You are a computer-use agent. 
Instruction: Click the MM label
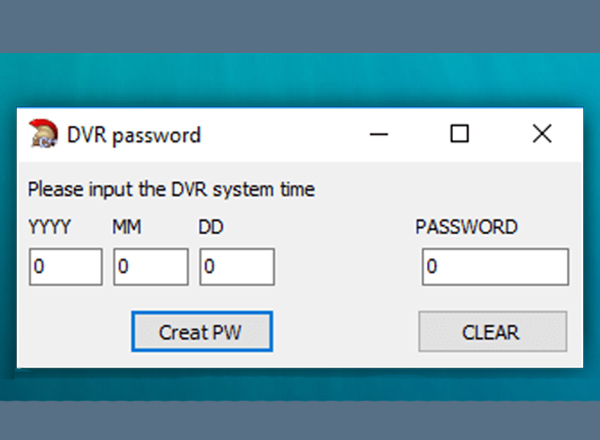[x=127, y=227]
